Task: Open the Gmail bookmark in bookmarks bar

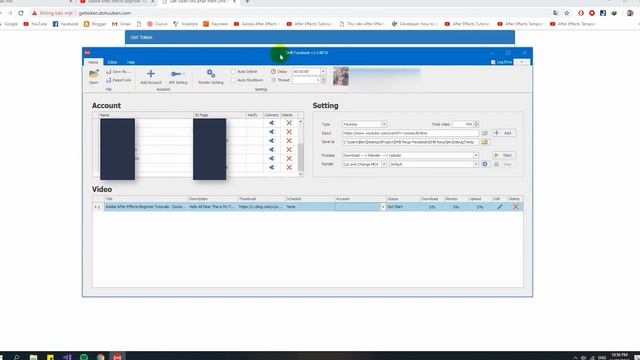Action: 122,24
